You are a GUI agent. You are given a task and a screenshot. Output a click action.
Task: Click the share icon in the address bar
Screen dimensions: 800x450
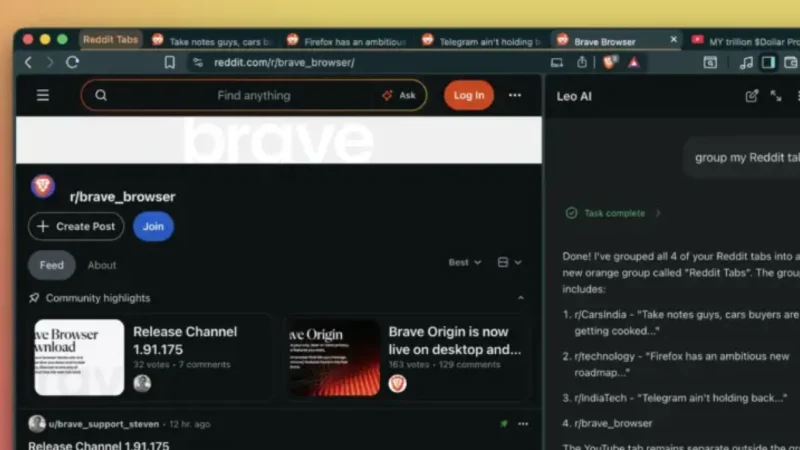582,62
